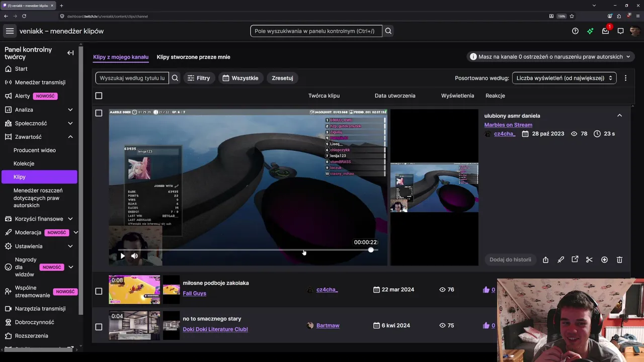Click the clip player seek bar handle
644x362 pixels.
point(371,250)
